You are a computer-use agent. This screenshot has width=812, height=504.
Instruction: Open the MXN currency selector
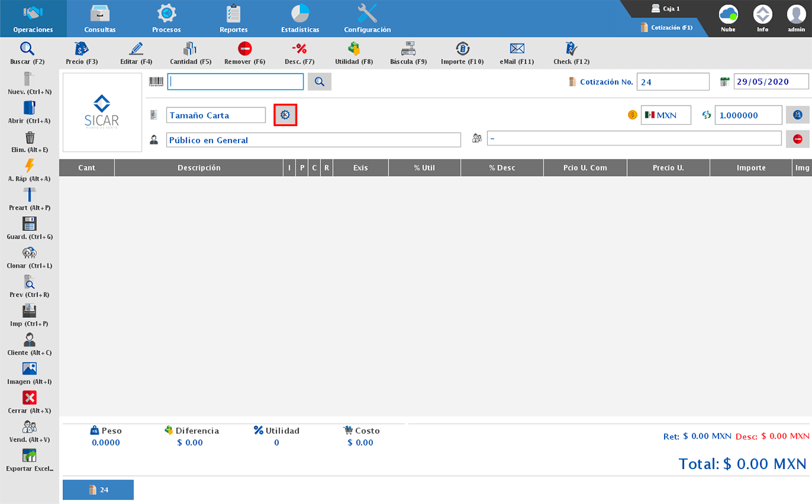666,116
